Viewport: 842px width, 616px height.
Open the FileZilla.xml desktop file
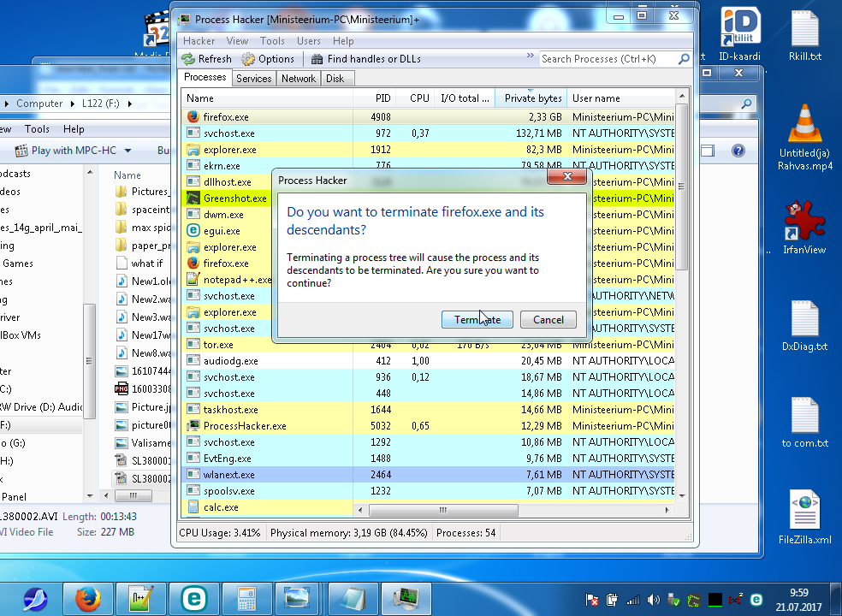pyautogui.click(x=804, y=518)
